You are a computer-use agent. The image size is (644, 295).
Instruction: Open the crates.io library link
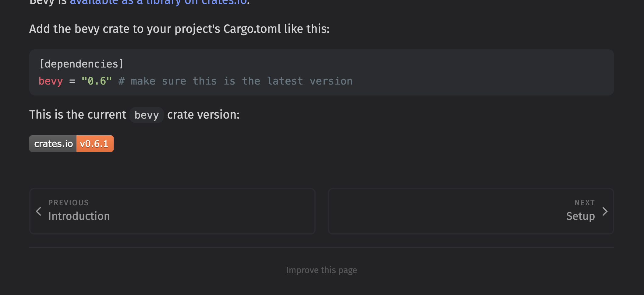158,2
